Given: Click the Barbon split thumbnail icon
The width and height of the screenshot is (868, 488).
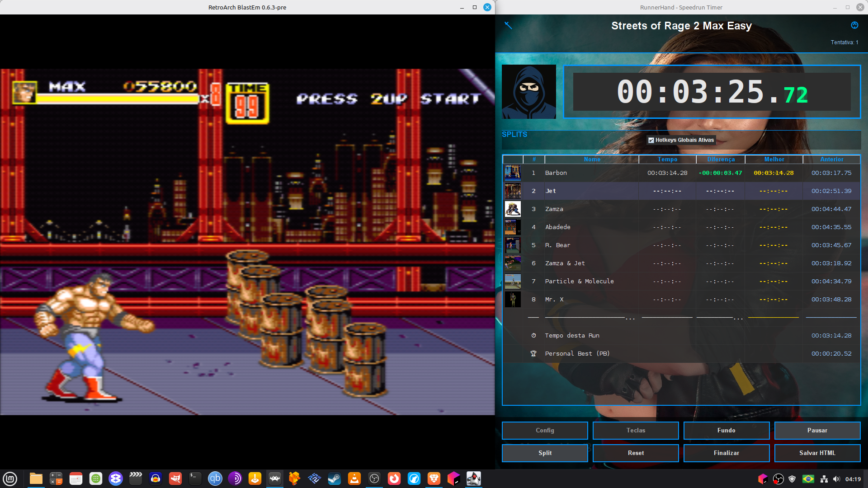Looking at the screenshot, I should (x=513, y=173).
